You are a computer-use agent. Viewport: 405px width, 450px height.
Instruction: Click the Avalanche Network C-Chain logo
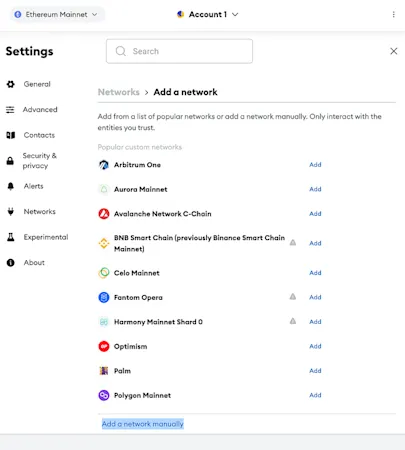point(104,214)
